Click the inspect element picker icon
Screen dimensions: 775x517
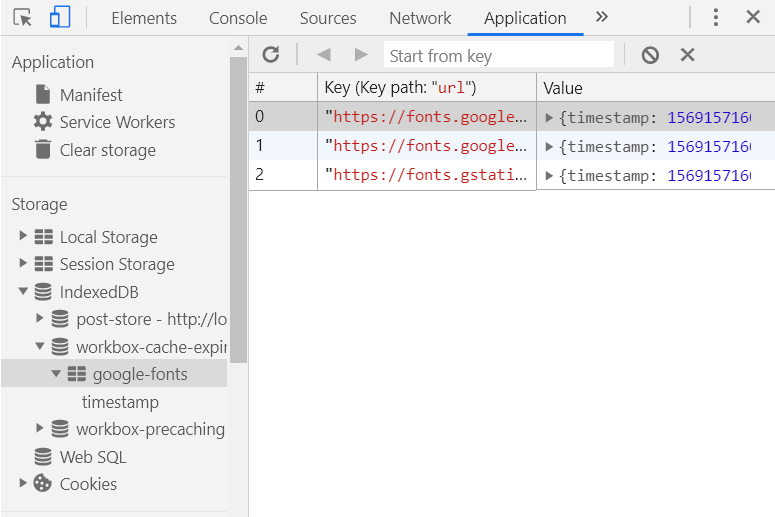(x=22, y=17)
